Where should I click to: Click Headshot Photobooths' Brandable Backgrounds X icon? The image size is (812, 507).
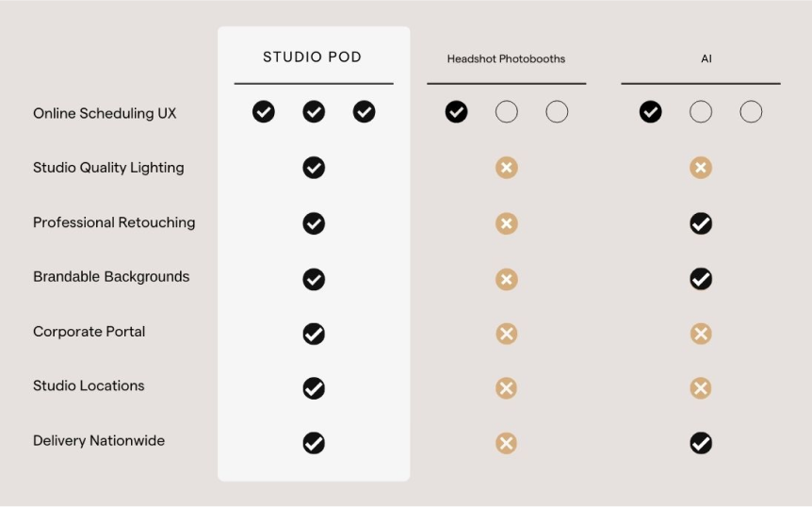click(x=507, y=279)
